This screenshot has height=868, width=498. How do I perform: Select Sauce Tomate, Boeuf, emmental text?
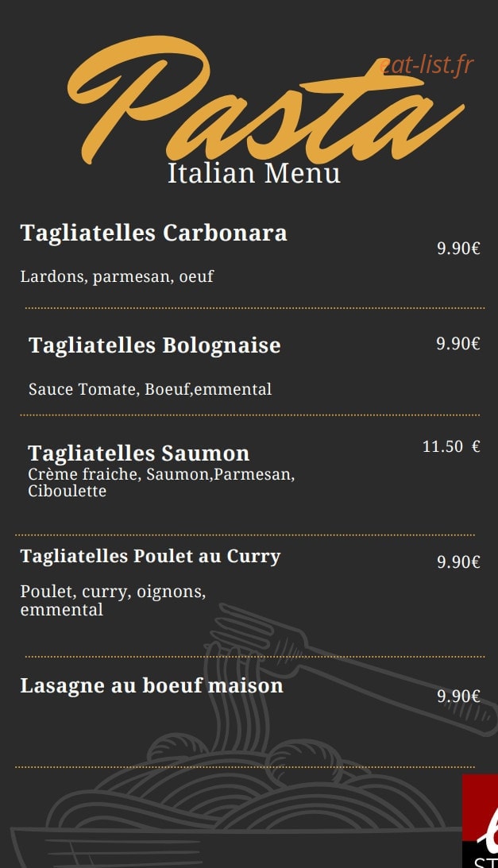(150, 389)
